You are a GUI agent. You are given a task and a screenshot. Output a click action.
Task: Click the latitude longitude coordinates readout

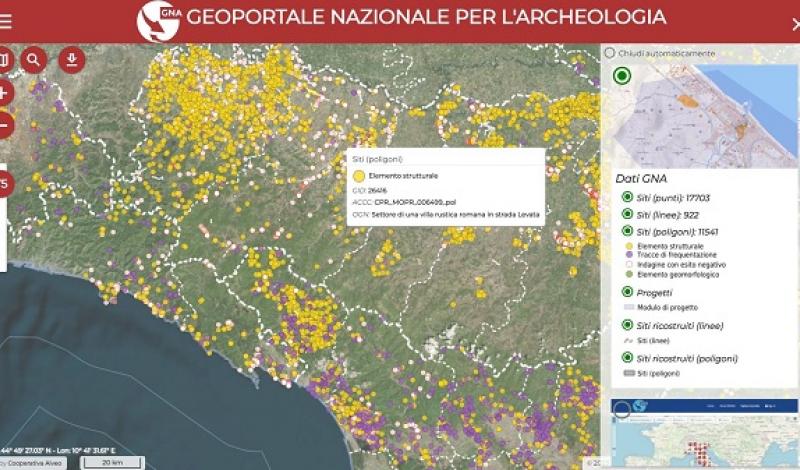58,451
